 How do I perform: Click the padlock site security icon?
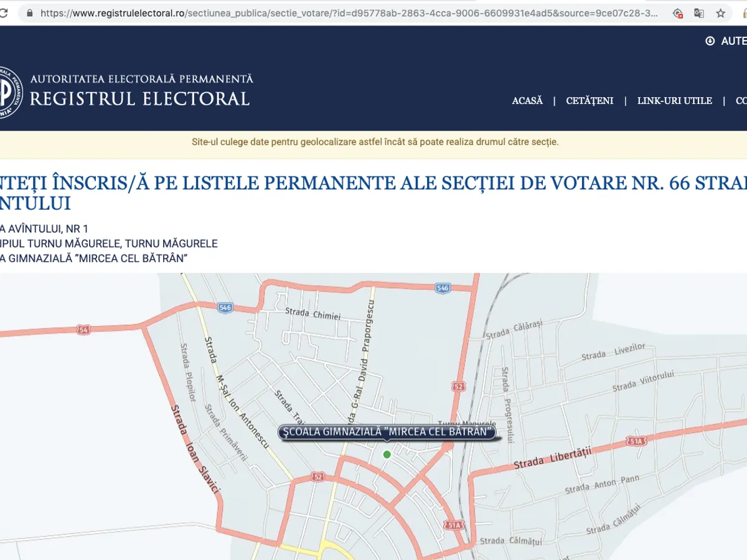[29, 13]
